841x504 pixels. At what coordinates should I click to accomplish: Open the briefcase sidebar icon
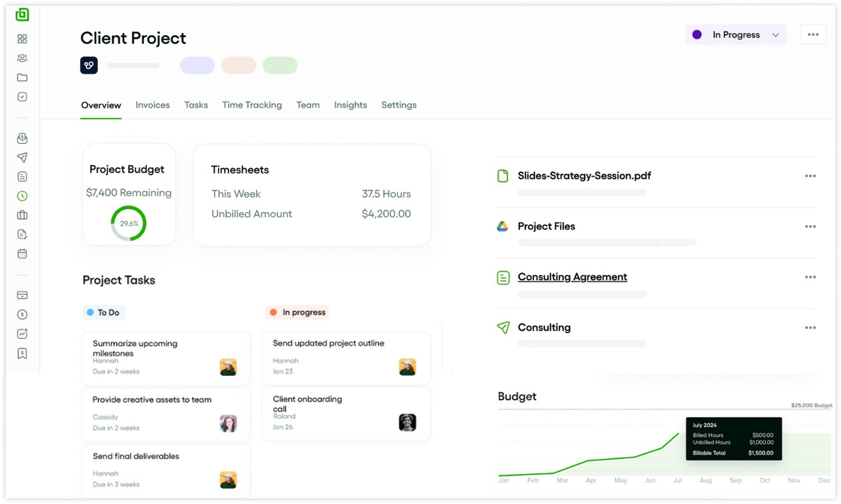22,215
